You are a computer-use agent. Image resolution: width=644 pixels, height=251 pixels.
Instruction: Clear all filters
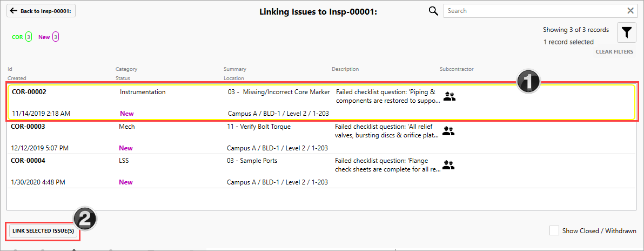click(x=614, y=52)
